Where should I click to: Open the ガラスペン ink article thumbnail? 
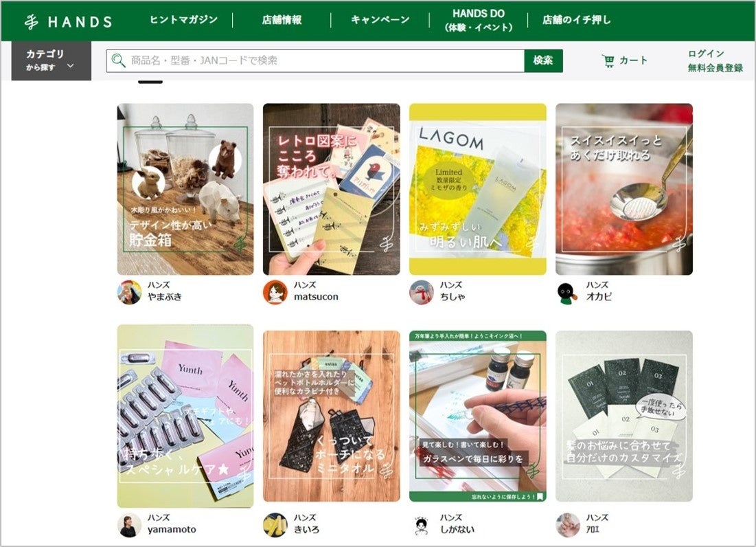coord(478,416)
